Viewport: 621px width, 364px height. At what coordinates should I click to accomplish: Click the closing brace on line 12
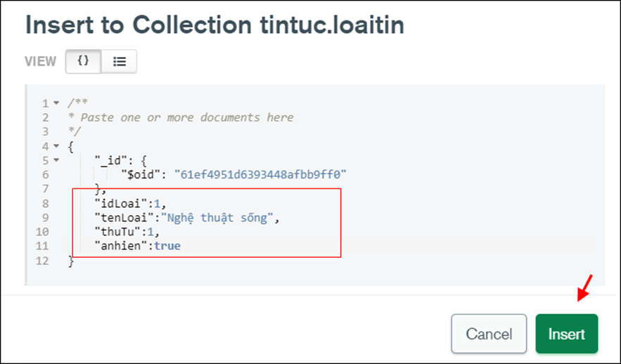pos(71,261)
